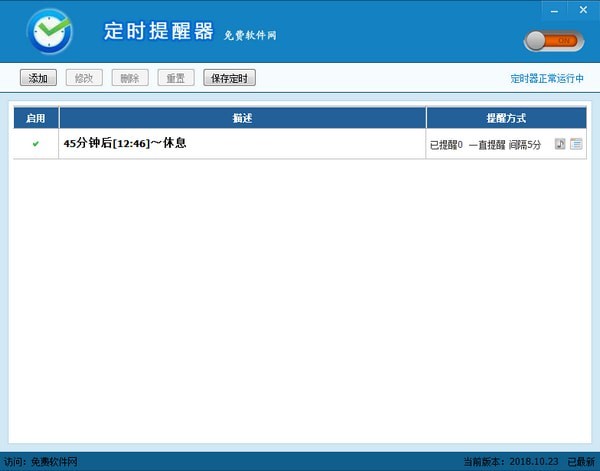This screenshot has width=600, height=471.
Task: Click the 已提醒0 一直提醒 间隔5分 text
Action: [x=485, y=145]
